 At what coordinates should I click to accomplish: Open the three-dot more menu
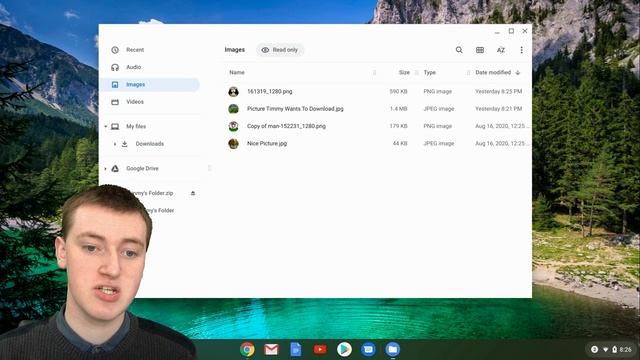click(x=521, y=50)
